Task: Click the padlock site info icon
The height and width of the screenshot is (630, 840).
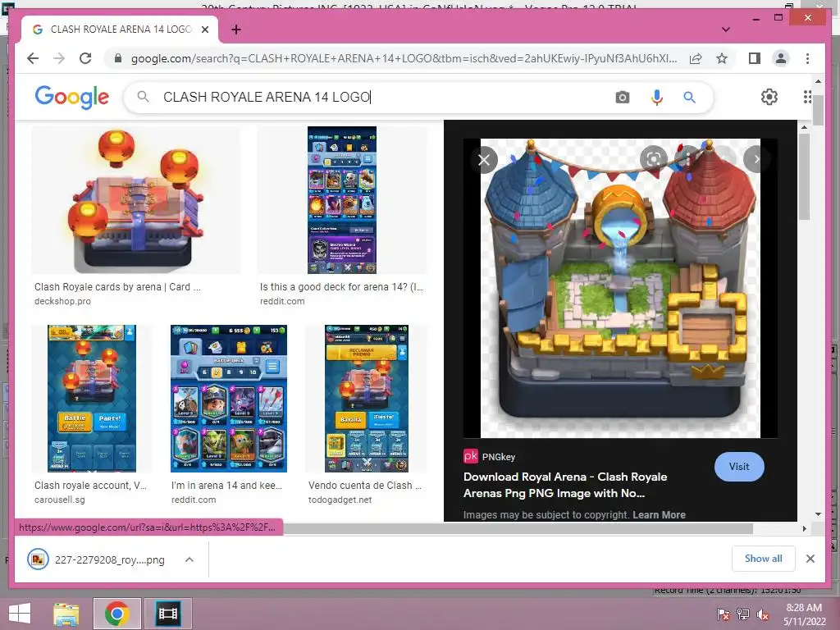Action: tap(118, 58)
